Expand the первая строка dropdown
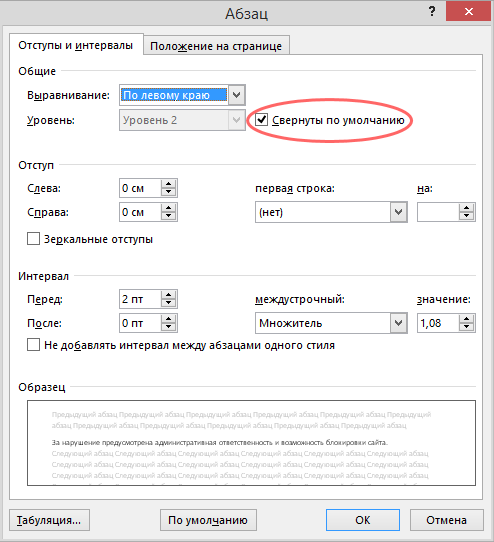The image size is (494, 542). click(399, 212)
